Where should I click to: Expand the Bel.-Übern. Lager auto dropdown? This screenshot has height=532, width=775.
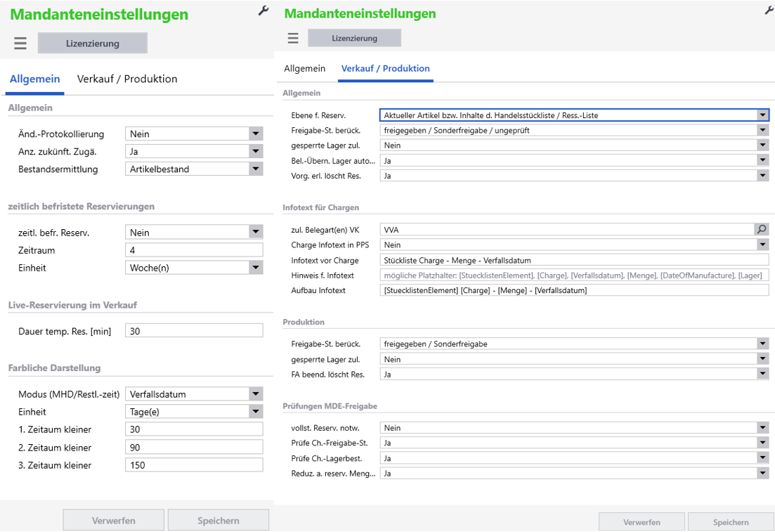click(x=762, y=161)
